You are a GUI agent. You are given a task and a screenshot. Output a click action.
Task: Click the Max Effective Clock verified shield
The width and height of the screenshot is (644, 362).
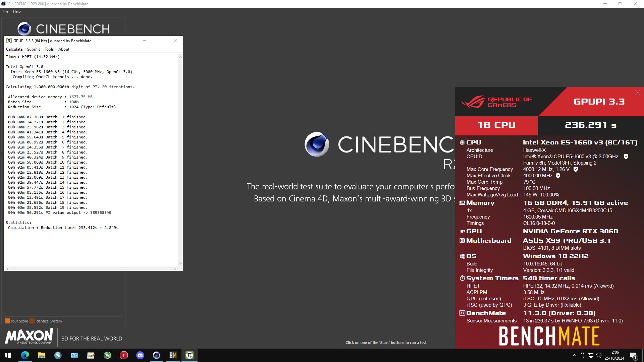click(558, 176)
